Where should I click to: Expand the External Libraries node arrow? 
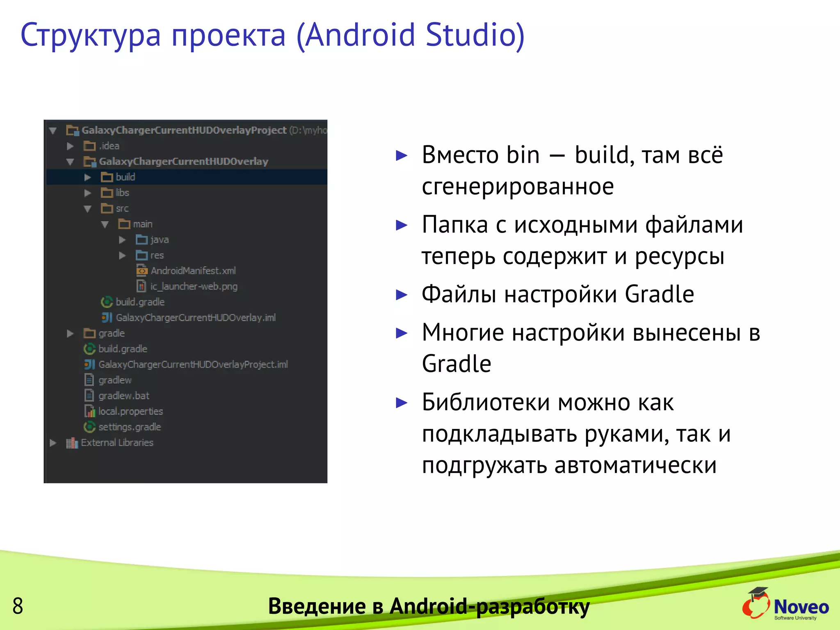pos(53,443)
